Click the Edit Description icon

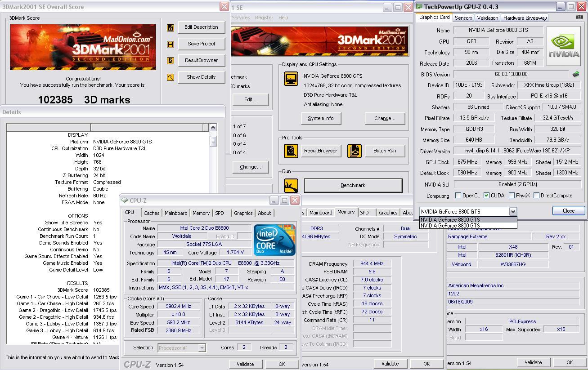(171, 27)
